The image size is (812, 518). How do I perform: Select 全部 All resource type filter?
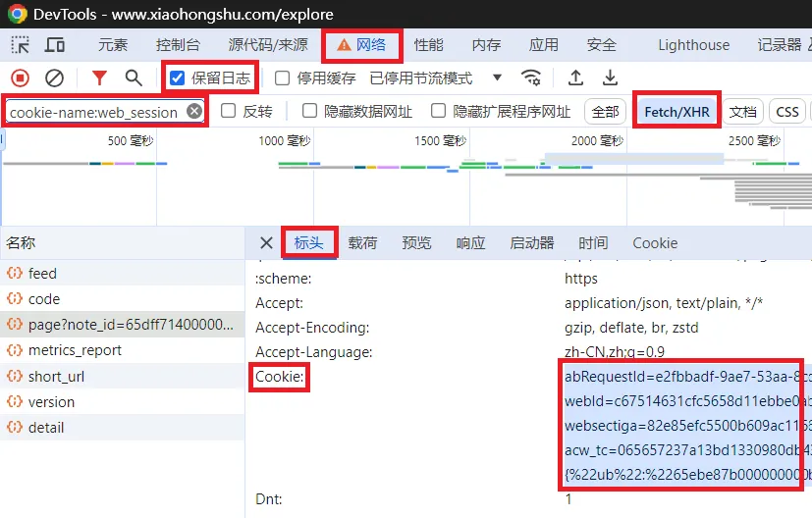(x=606, y=112)
